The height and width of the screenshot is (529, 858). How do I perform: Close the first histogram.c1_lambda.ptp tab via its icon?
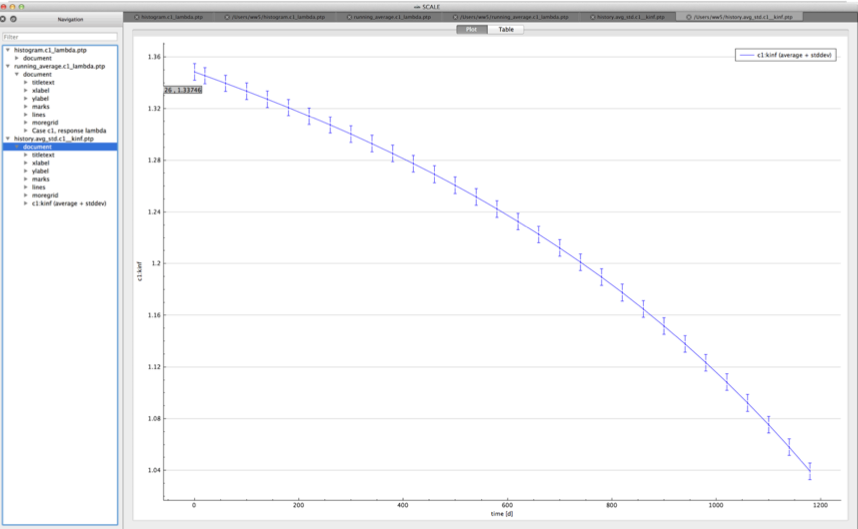coord(137,17)
